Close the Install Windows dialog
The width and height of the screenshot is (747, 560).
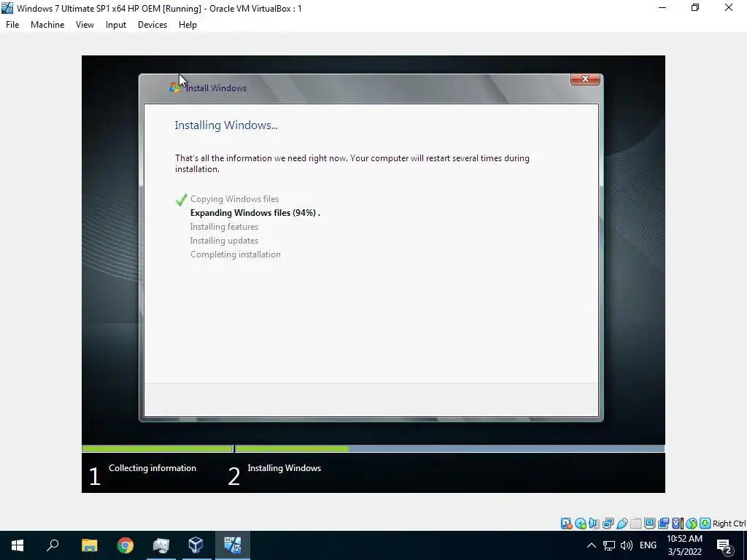(x=585, y=79)
